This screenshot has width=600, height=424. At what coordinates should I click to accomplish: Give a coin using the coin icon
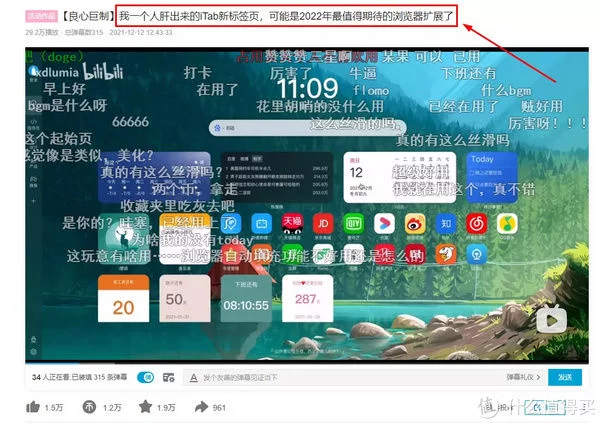[x=89, y=407]
